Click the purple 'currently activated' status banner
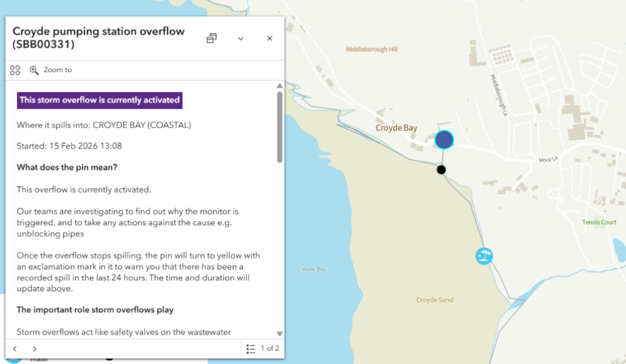This screenshot has width=626, height=364. [100, 100]
